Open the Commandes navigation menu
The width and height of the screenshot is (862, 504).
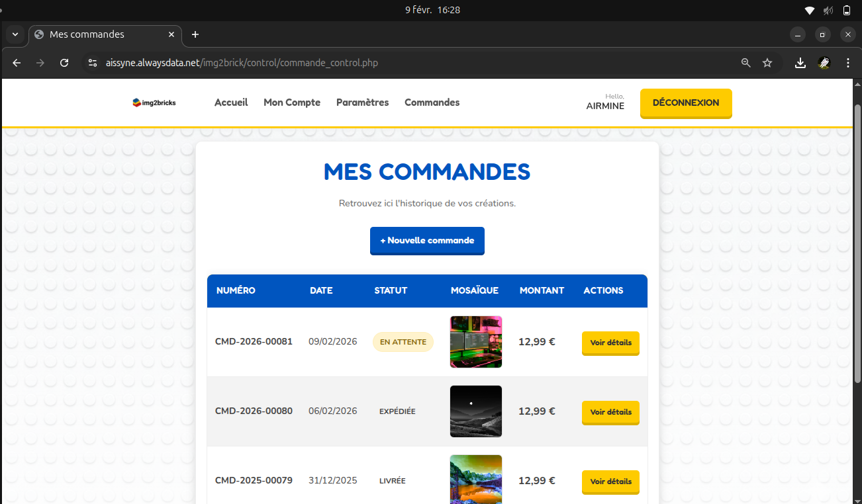[x=432, y=103]
